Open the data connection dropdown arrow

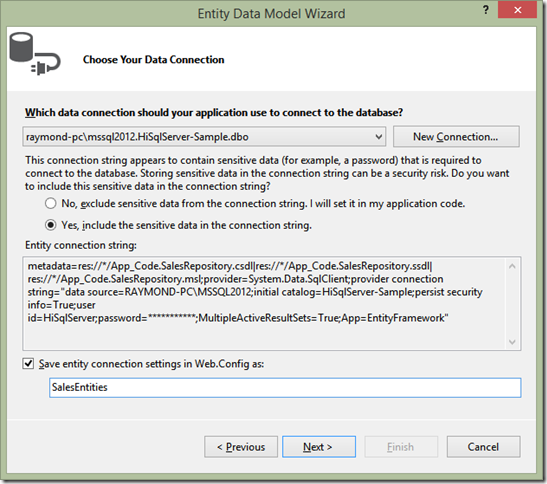(x=379, y=137)
